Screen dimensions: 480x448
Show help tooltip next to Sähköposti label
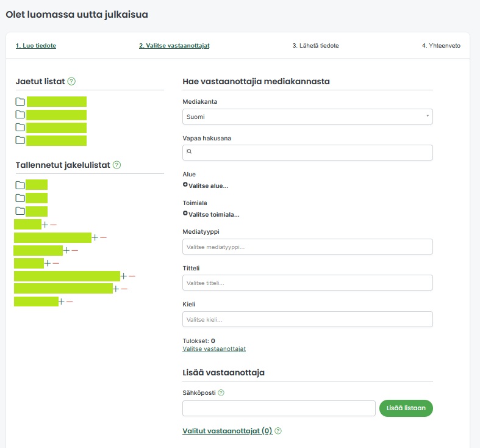221,392
